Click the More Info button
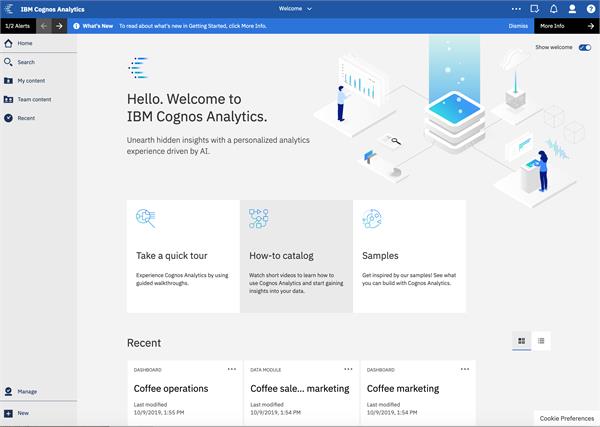Screen dimensions: 600x427 pyautogui.click(x=567, y=26)
